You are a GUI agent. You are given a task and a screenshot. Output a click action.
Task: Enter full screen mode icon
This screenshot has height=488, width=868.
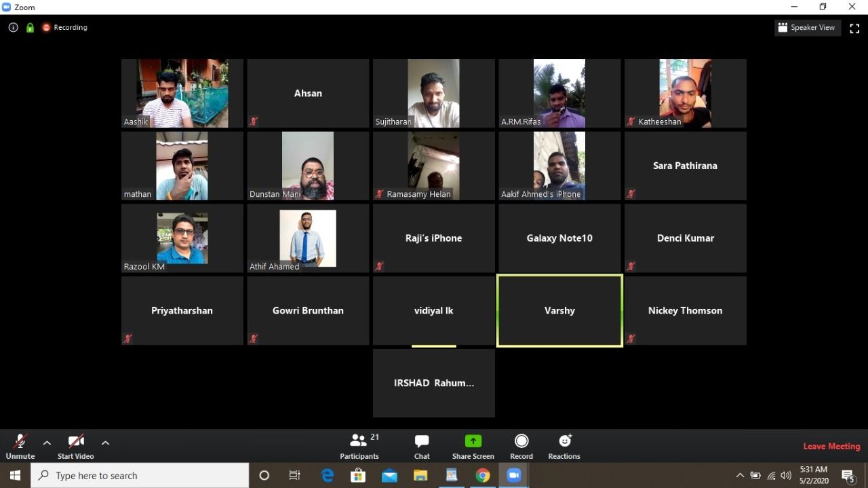coord(854,28)
